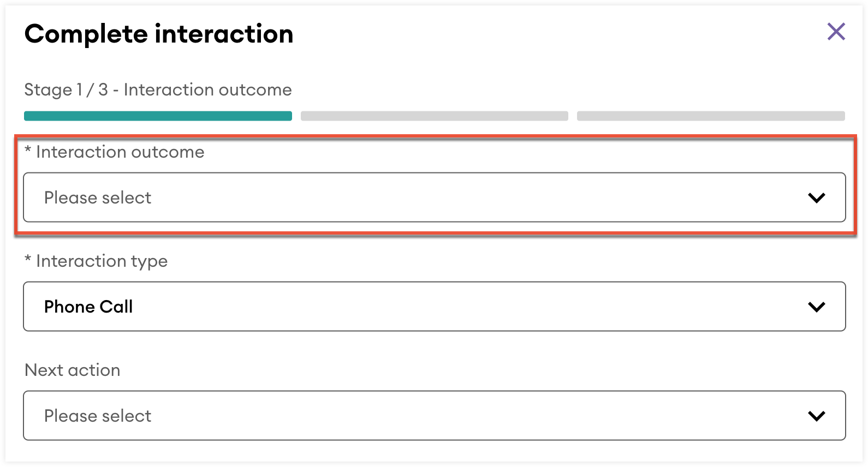Click the Complete interaction heading
Image resolution: width=868 pixels, height=467 pixels.
tap(159, 34)
